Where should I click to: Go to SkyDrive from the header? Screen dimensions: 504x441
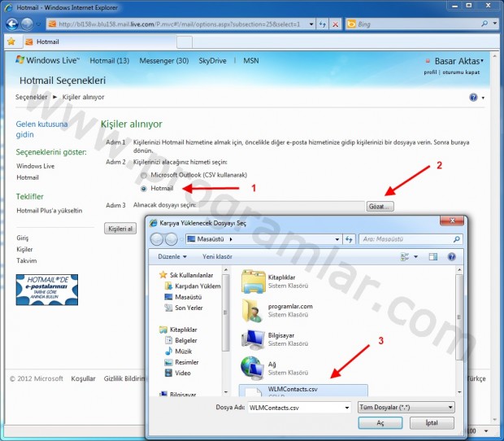pos(212,60)
